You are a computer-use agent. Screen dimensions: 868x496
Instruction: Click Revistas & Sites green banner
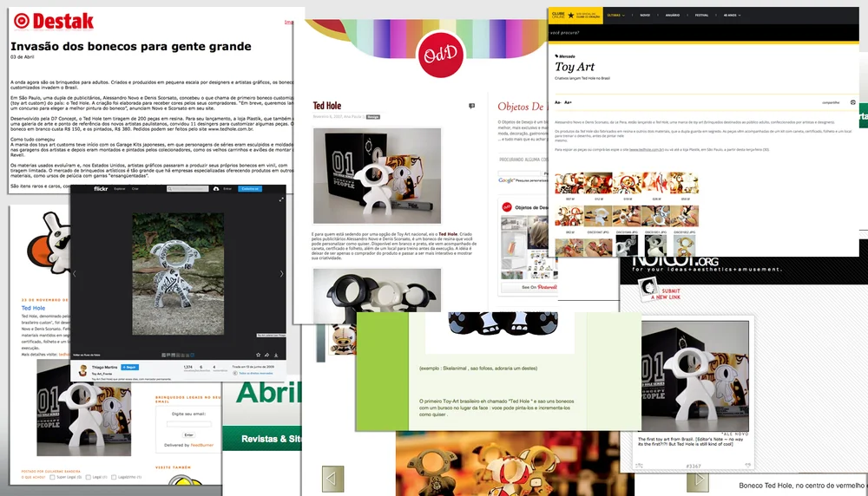262,439
